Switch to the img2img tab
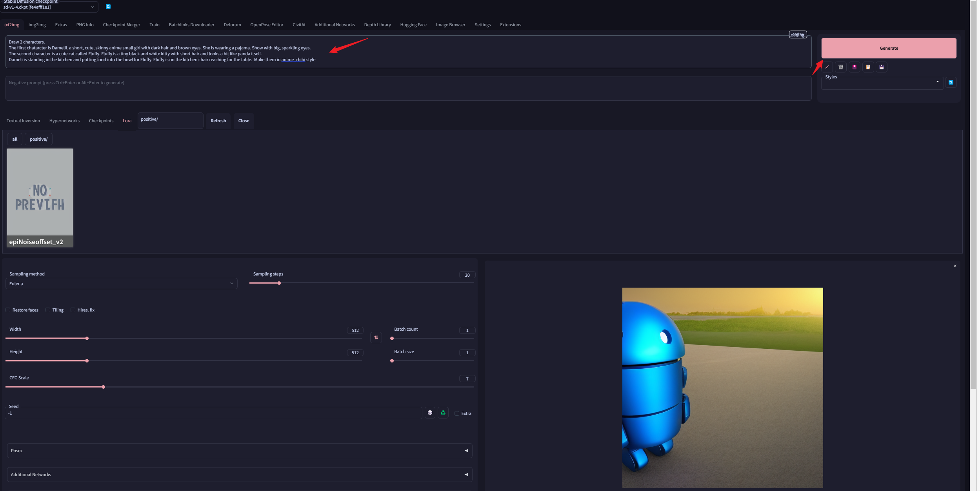 [x=37, y=25]
